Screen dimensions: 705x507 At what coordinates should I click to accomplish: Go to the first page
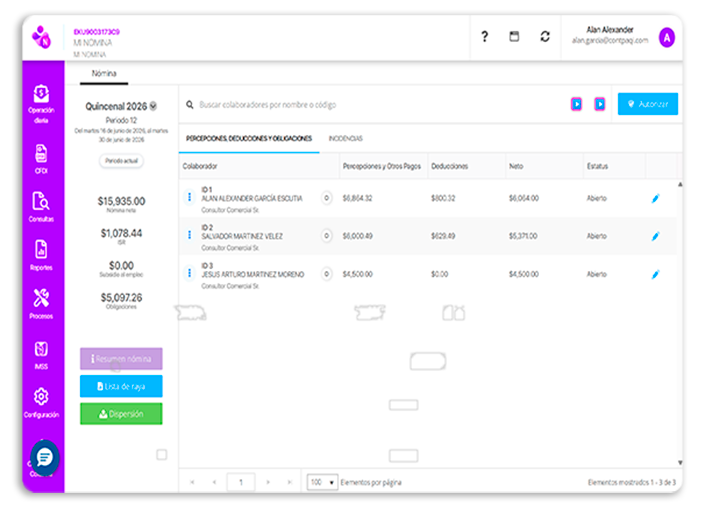click(192, 482)
